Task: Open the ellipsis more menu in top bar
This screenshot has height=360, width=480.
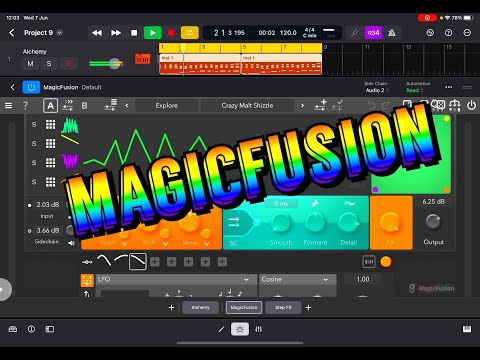Action: coord(467,33)
